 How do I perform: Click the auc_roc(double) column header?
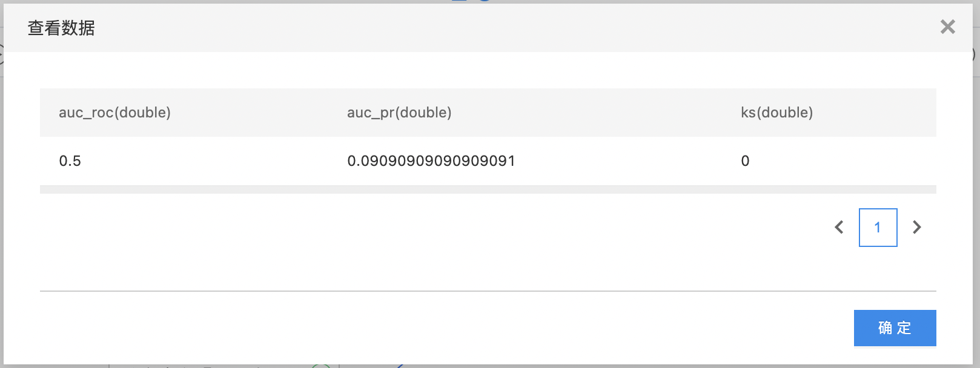click(114, 113)
